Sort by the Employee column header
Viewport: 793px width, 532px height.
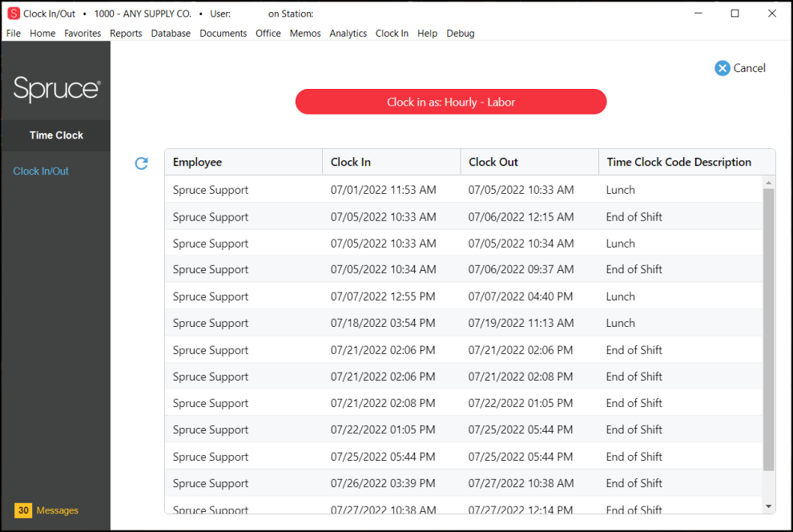coord(244,162)
